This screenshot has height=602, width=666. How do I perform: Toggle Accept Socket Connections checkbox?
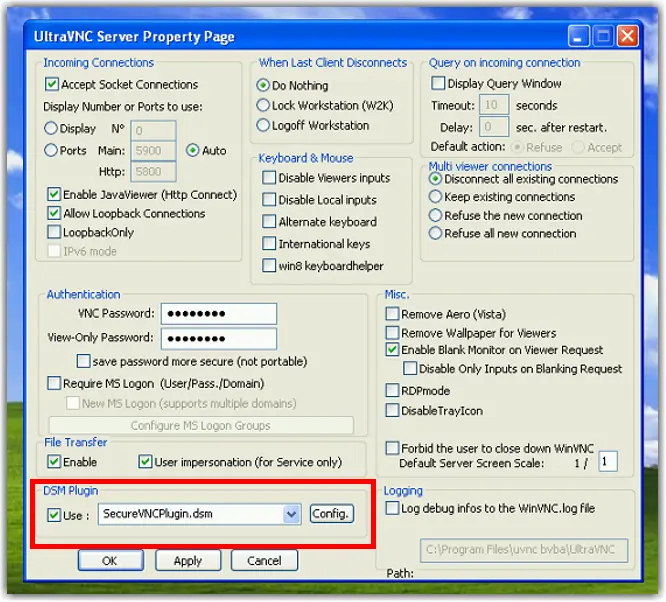click(52, 84)
